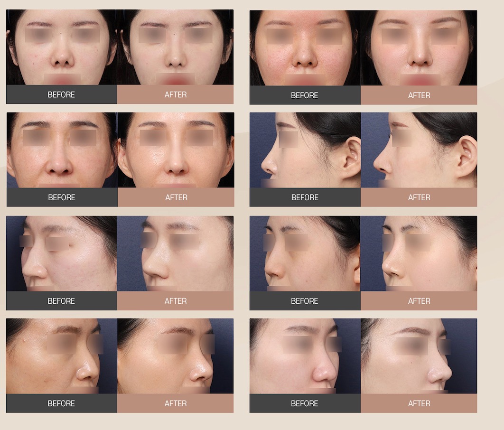Select AFTER label in bottom-right pair

click(x=419, y=403)
